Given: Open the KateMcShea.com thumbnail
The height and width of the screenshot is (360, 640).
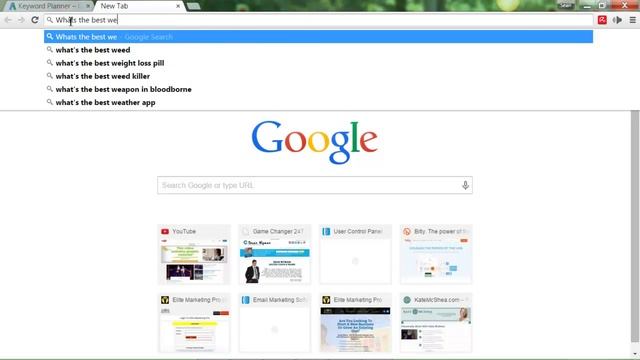Looking at the screenshot, I should [x=436, y=322].
